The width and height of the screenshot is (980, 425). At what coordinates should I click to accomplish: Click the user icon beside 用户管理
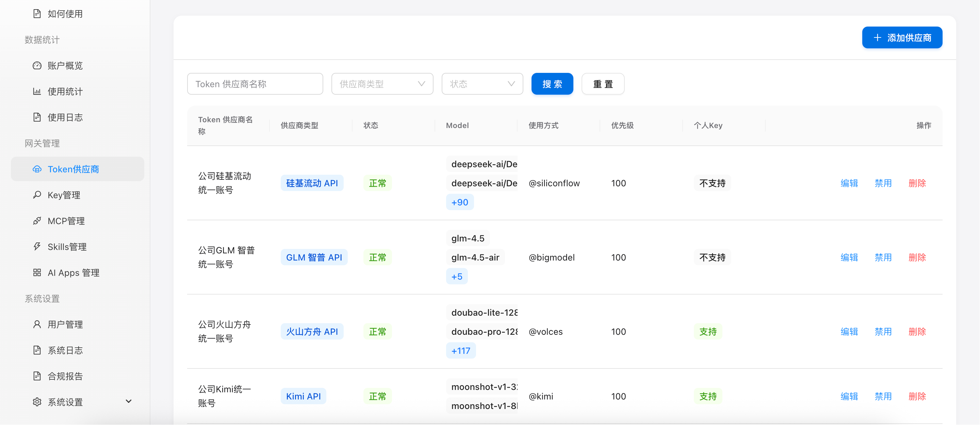[37, 325]
